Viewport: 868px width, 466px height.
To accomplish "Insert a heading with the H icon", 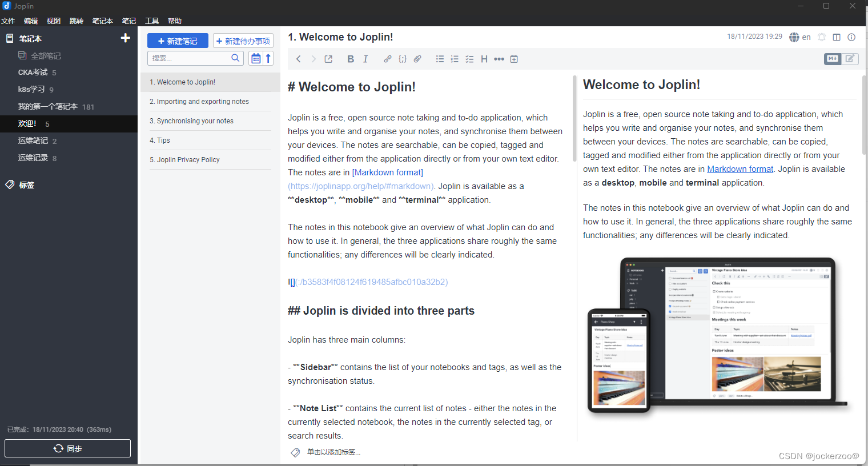I will coord(484,59).
